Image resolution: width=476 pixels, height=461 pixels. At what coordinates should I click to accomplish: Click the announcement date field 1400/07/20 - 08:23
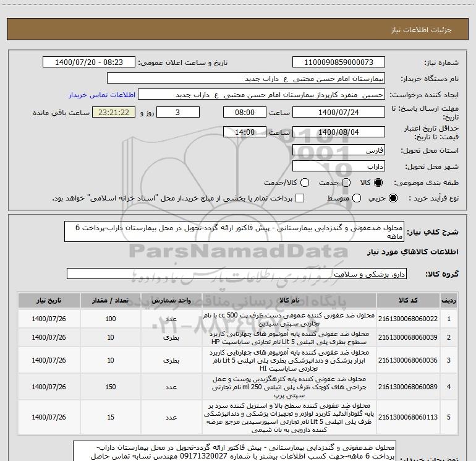coord(89,62)
